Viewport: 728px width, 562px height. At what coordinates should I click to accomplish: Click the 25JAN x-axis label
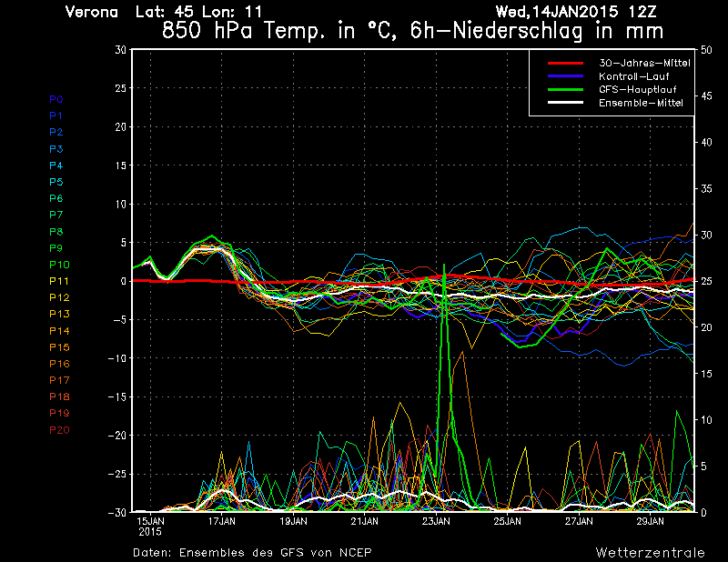[508, 521]
